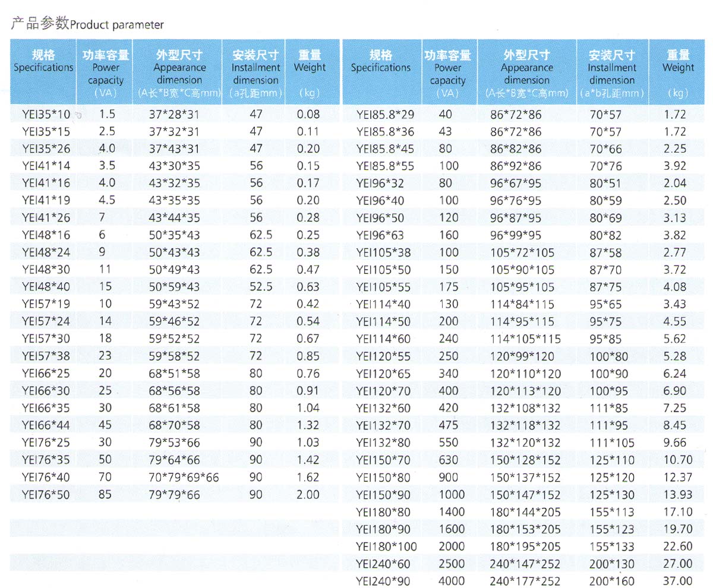Select the 22.60 weight value
This screenshot has height=588, width=713.
(677, 546)
